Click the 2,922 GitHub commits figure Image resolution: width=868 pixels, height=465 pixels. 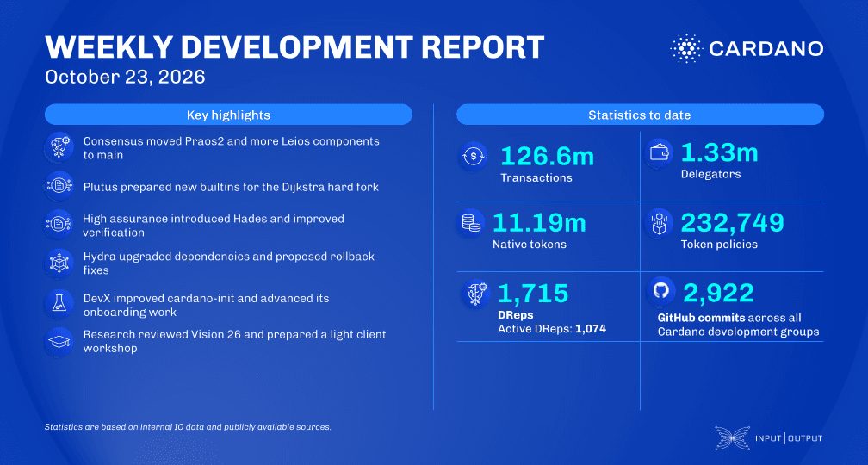pyautogui.click(x=719, y=294)
